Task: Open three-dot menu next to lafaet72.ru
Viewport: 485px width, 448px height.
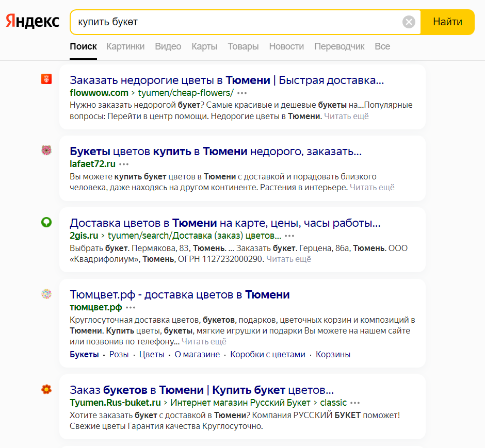Action: click(x=124, y=164)
